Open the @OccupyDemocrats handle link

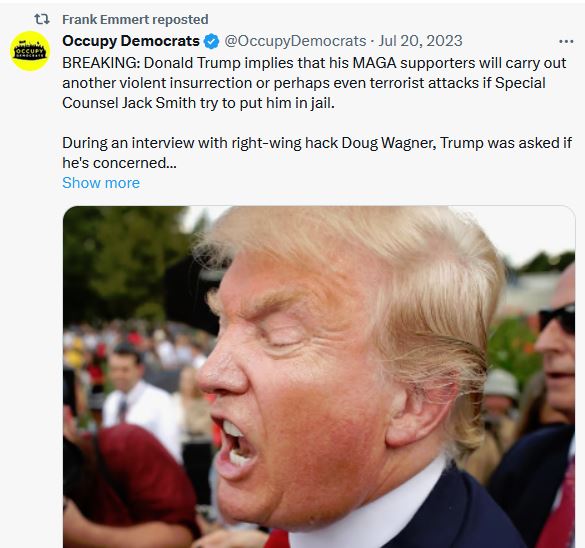pyautogui.click(x=295, y=41)
